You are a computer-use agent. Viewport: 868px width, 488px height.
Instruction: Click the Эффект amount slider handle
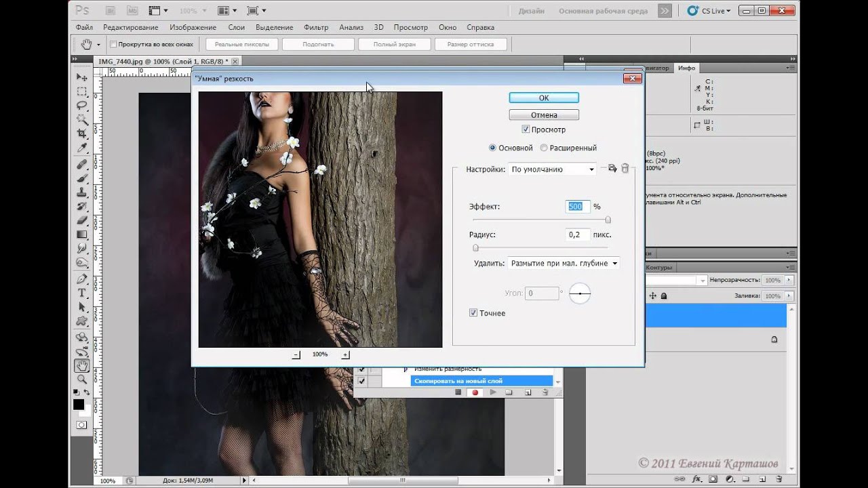[608, 220]
